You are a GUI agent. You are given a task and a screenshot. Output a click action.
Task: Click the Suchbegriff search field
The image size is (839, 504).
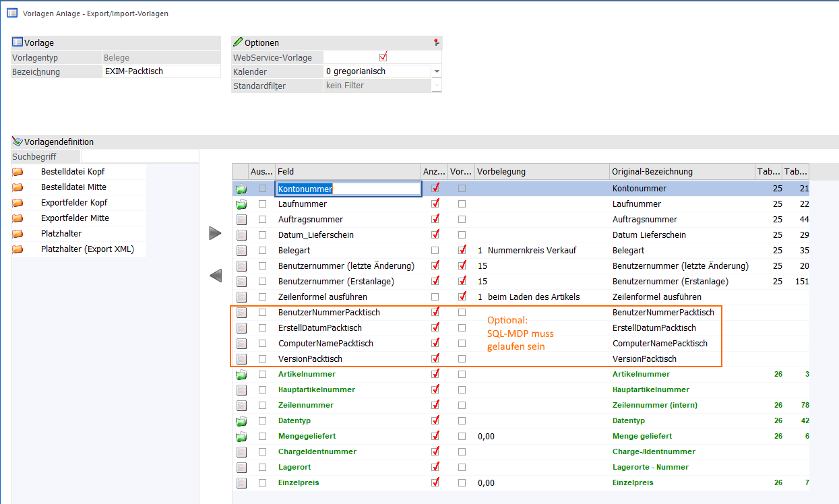(x=139, y=156)
